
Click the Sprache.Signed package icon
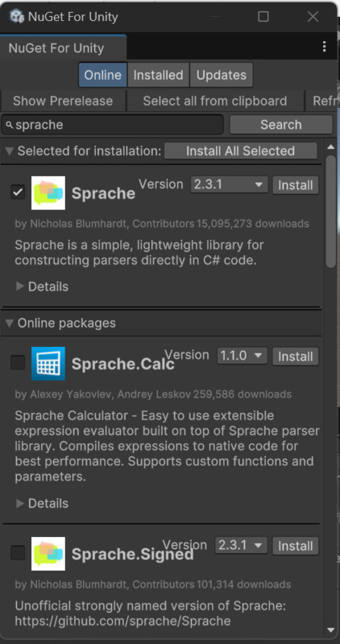(48, 554)
